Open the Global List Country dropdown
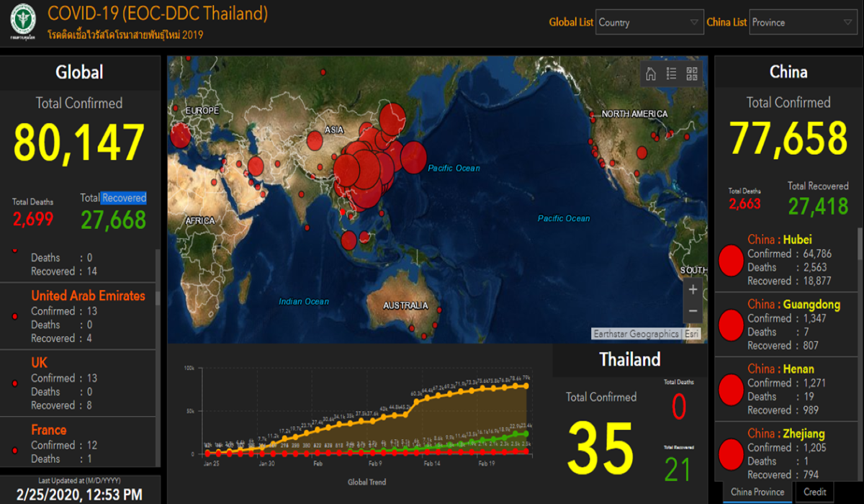The image size is (864, 504). (x=649, y=22)
